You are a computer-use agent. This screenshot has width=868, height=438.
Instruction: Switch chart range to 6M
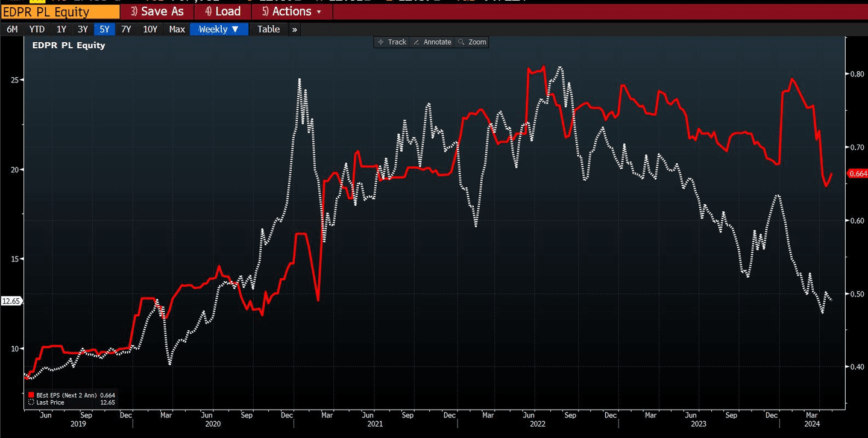(x=12, y=29)
